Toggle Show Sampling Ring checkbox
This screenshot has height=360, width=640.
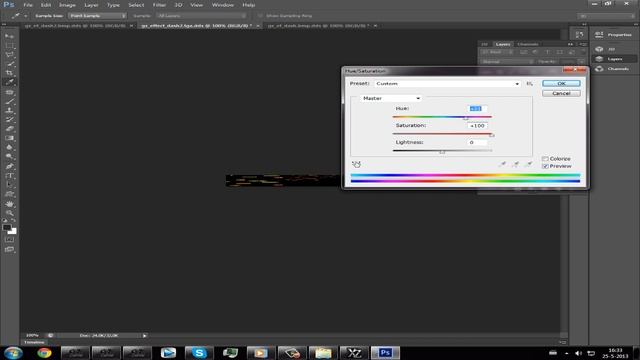(x=260, y=16)
